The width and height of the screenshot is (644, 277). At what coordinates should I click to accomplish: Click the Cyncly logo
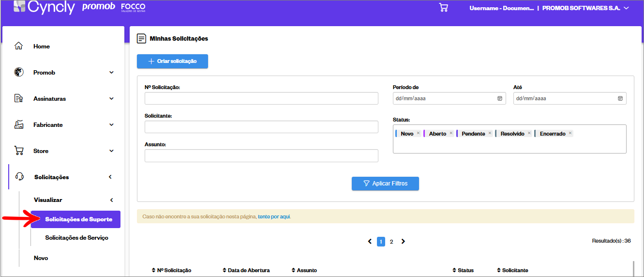coord(44,7)
